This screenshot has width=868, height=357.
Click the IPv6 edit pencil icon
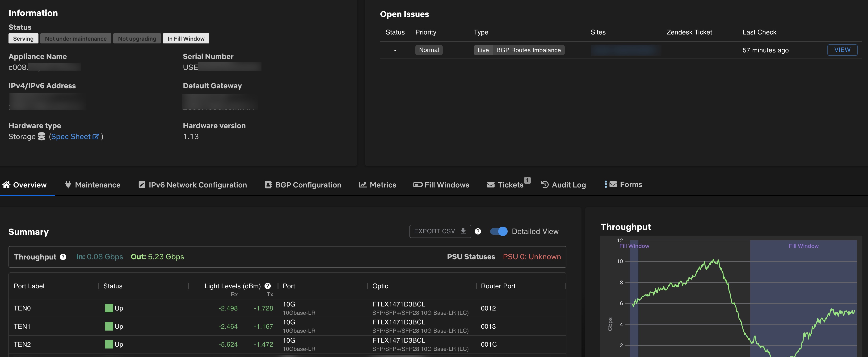tap(142, 184)
